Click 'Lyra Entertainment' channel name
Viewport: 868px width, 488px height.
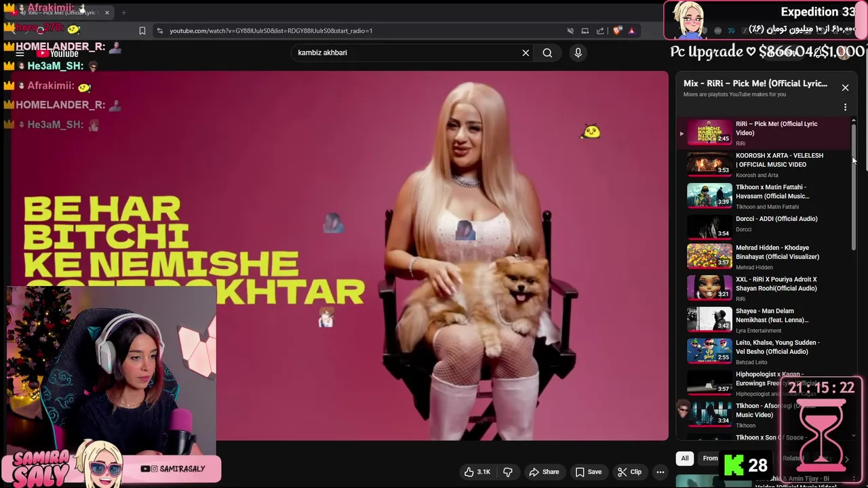click(758, 331)
